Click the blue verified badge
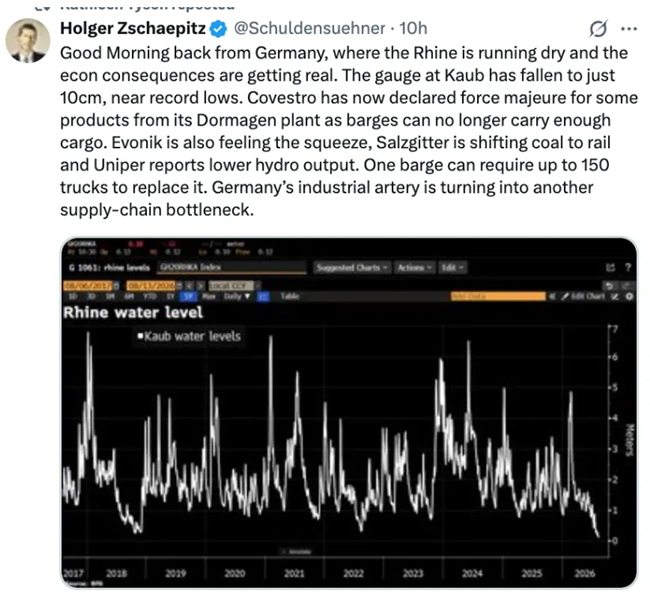The height and width of the screenshot is (598, 650). 218,29
